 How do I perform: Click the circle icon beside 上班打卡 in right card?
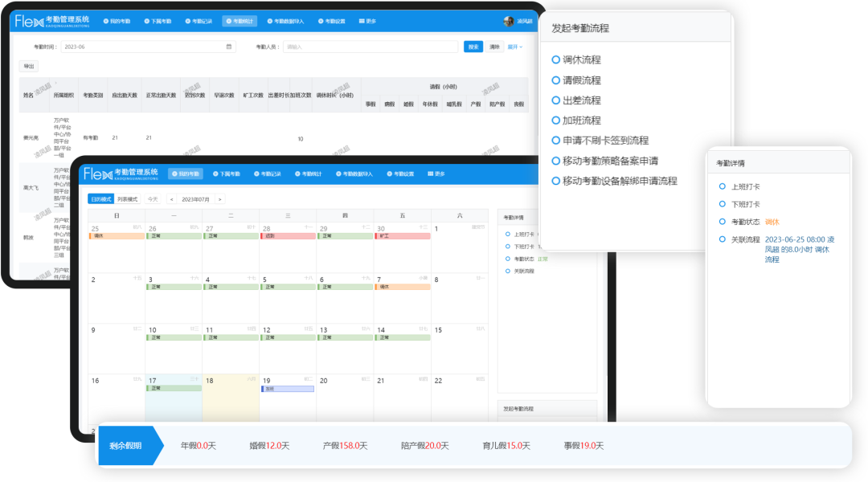coord(722,186)
